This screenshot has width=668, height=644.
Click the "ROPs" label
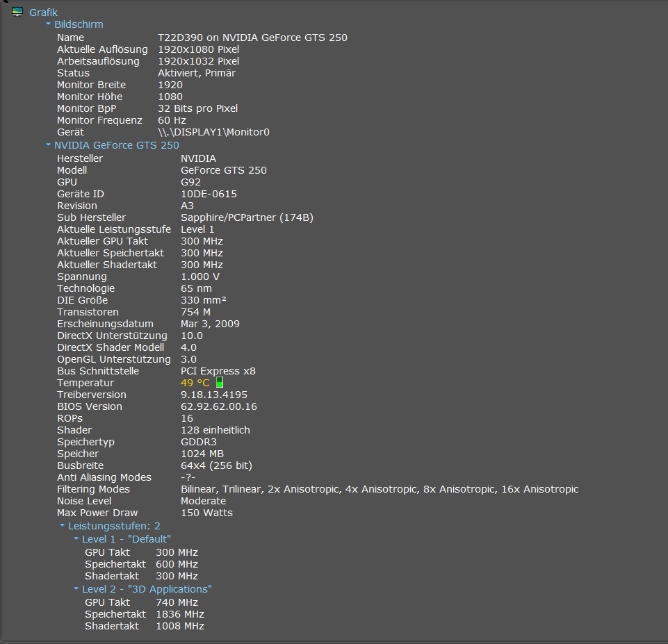point(70,418)
